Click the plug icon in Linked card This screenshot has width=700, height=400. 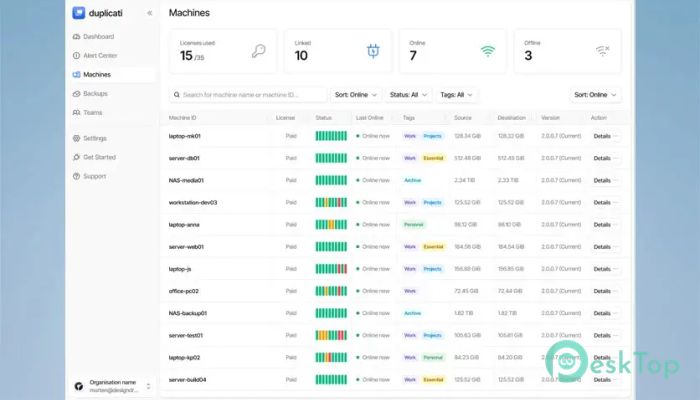click(x=373, y=51)
